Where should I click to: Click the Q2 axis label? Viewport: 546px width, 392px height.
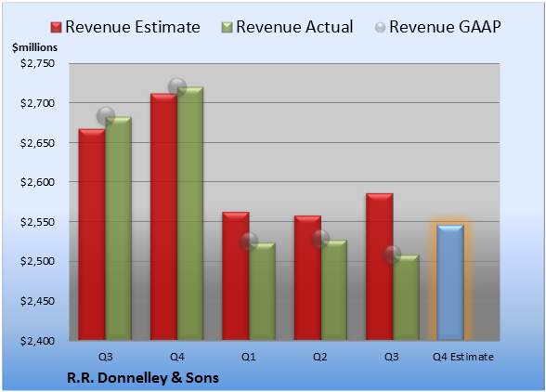[x=320, y=357]
